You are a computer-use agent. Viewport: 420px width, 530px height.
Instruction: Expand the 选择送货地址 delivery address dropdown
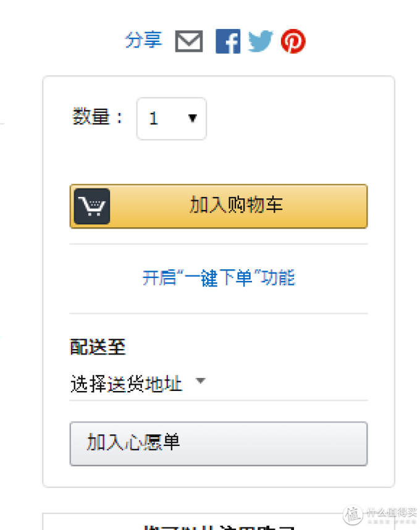point(138,384)
